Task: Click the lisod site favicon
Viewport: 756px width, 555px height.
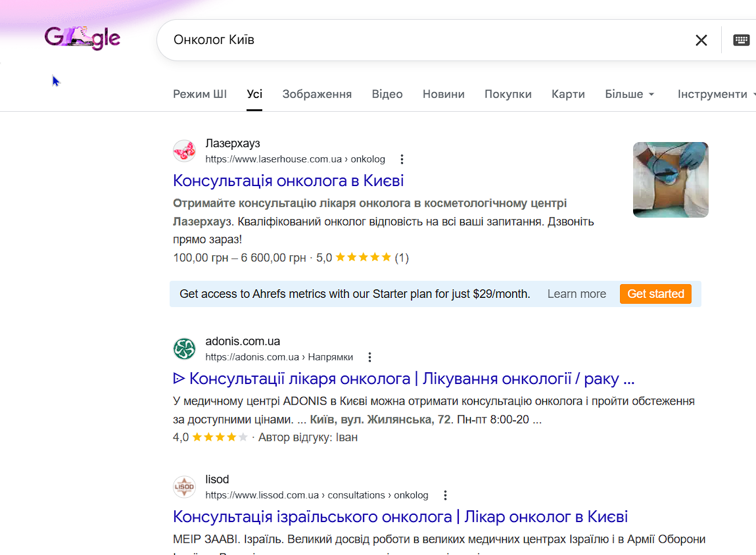Action: [x=185, y=487]
